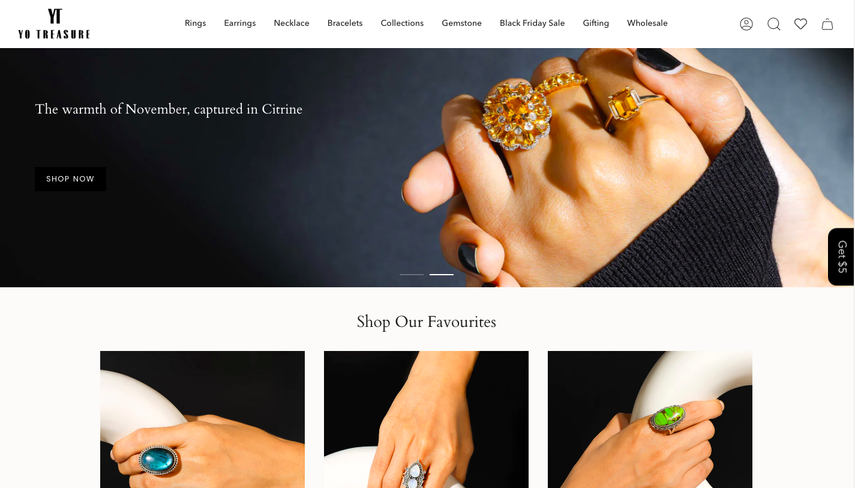
Task: Go to Black Friday Sale page
Action: [532, 23]
